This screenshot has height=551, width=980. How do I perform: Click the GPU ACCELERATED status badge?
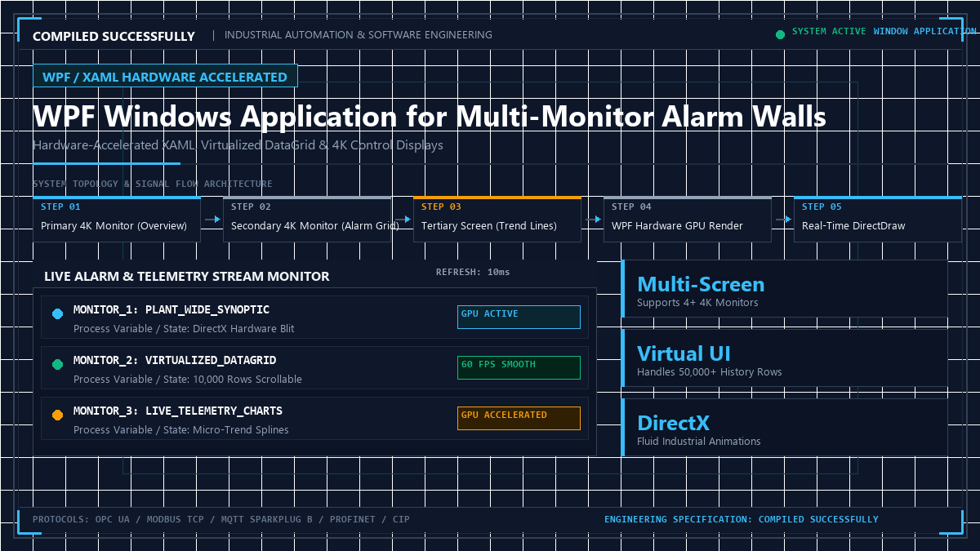[519, 419]
